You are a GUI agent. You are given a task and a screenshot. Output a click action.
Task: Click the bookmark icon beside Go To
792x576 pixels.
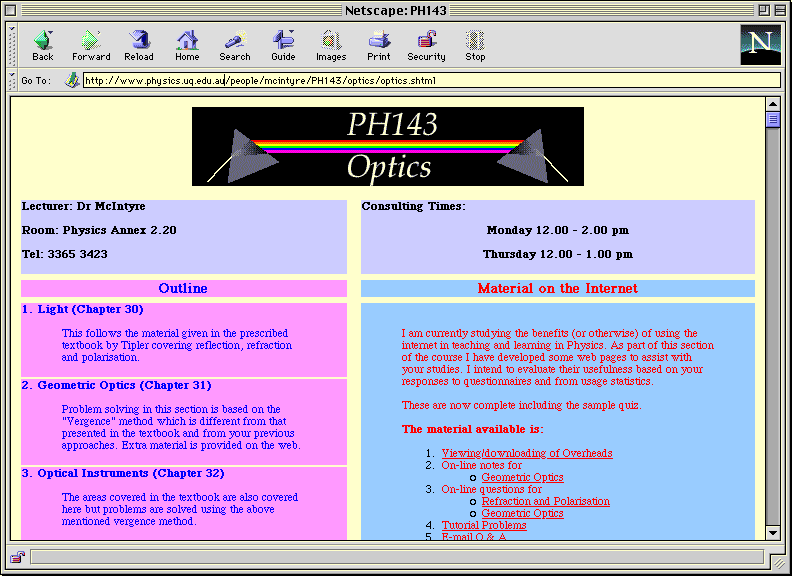click(72, 80)
